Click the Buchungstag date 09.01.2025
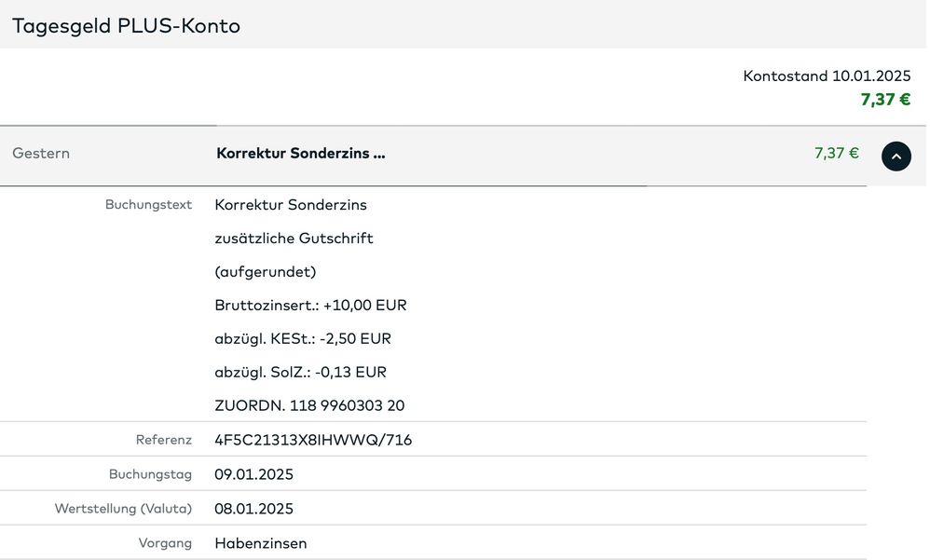 point(253,473)
